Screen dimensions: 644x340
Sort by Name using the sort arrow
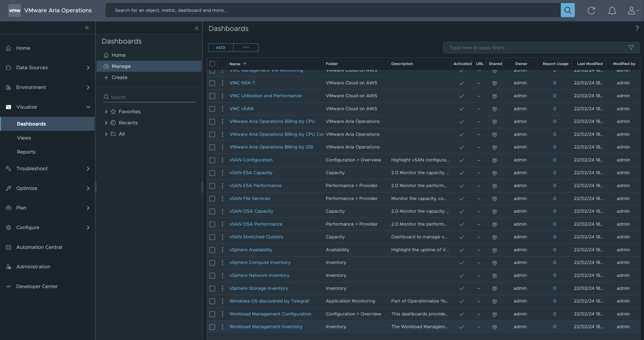[244, 64]
